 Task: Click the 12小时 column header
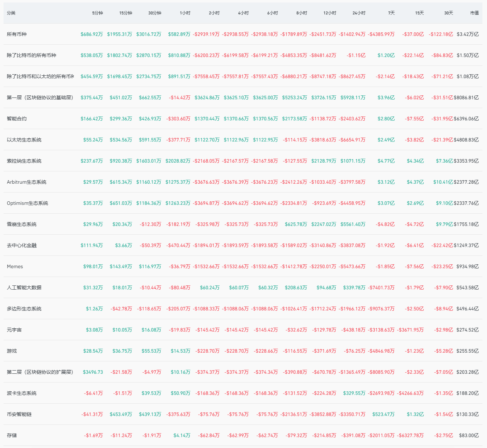(x=330, y=13)
